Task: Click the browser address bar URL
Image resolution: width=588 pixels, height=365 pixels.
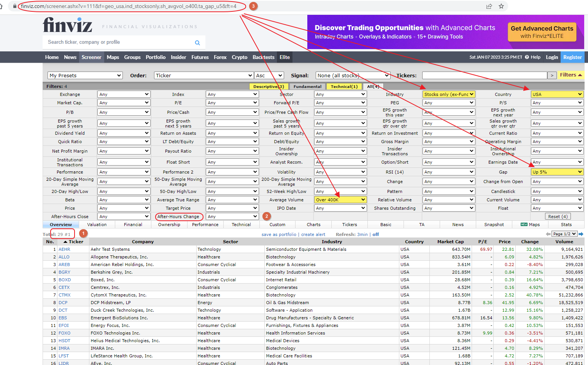Action: point(129,6)
